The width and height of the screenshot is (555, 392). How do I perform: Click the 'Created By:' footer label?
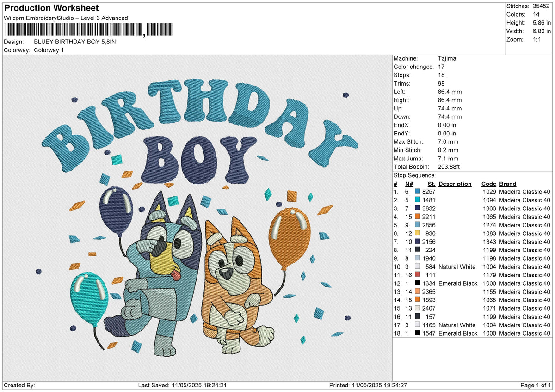point(19,386)
